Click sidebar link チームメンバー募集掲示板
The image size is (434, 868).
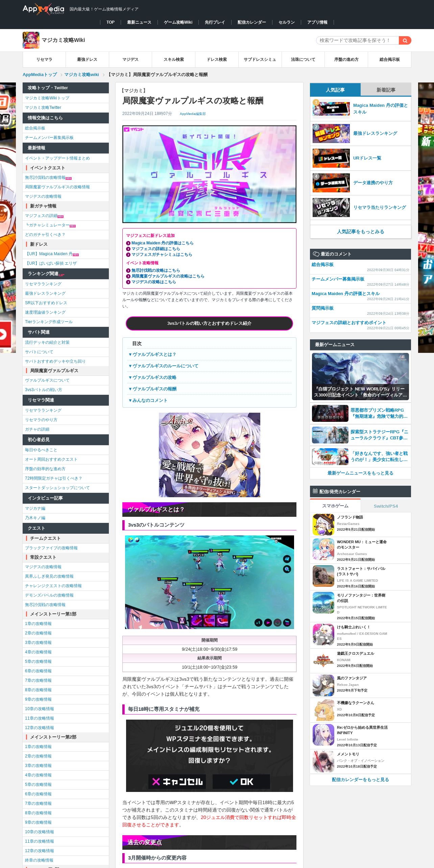point(49,138)
